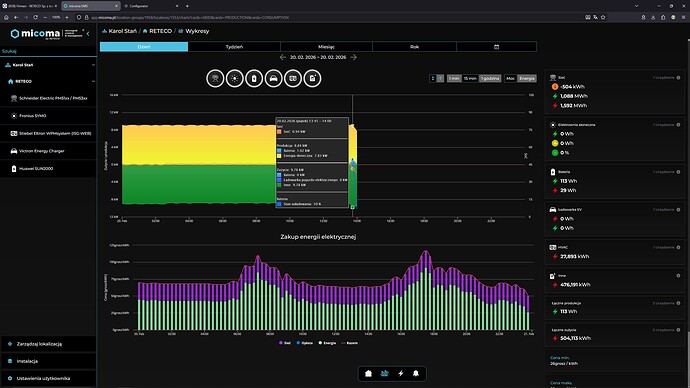The height and width of the screenshot is (388, 690).
Task: Open Stiebel Eltron WPMsystem device
Action: pos(48,133)
